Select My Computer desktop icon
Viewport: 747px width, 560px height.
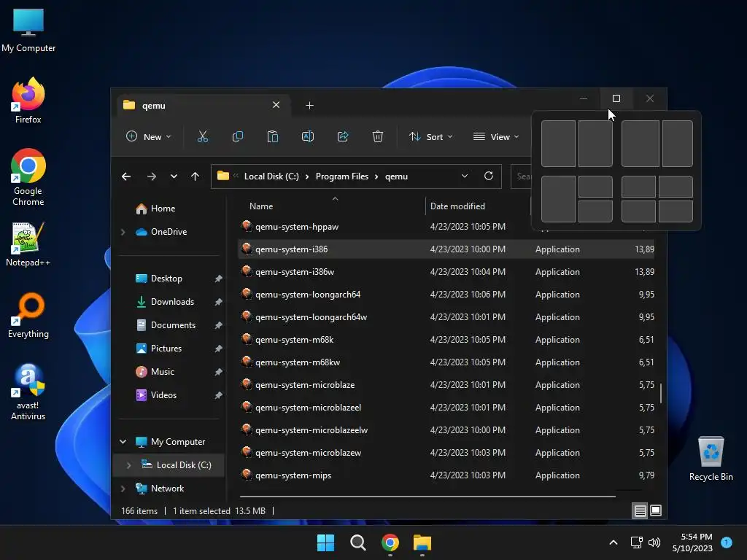28,30
